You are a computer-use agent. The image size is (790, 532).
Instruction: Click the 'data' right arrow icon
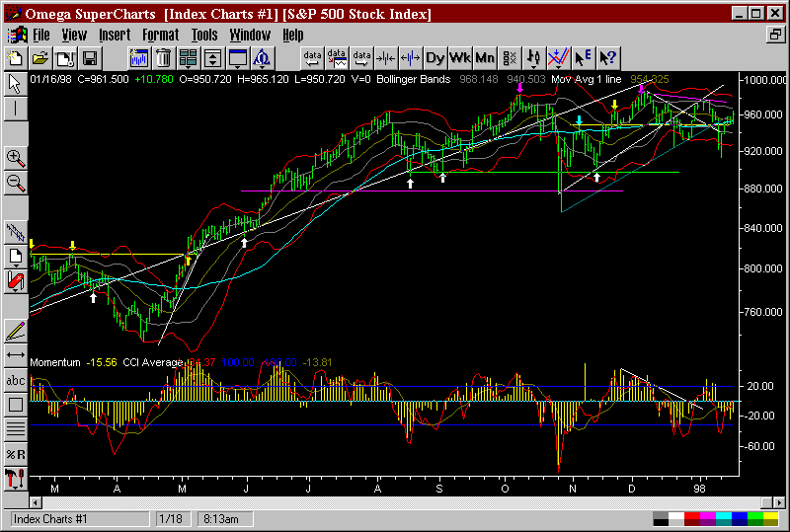[x=361, y=58]
